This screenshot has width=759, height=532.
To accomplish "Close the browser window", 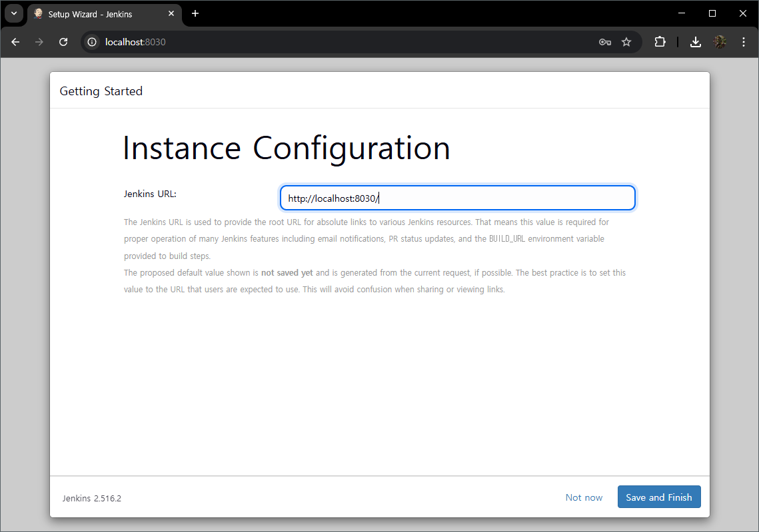I will 743,13.
